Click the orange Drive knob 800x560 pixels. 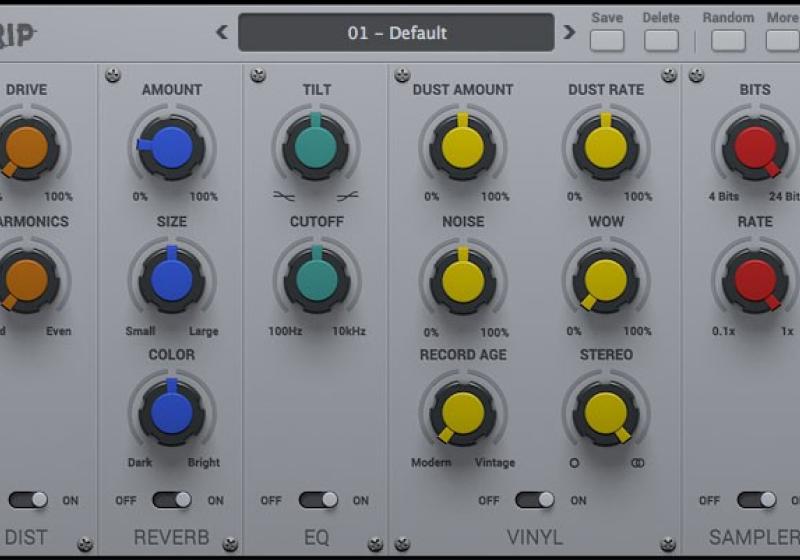[26, 147]
